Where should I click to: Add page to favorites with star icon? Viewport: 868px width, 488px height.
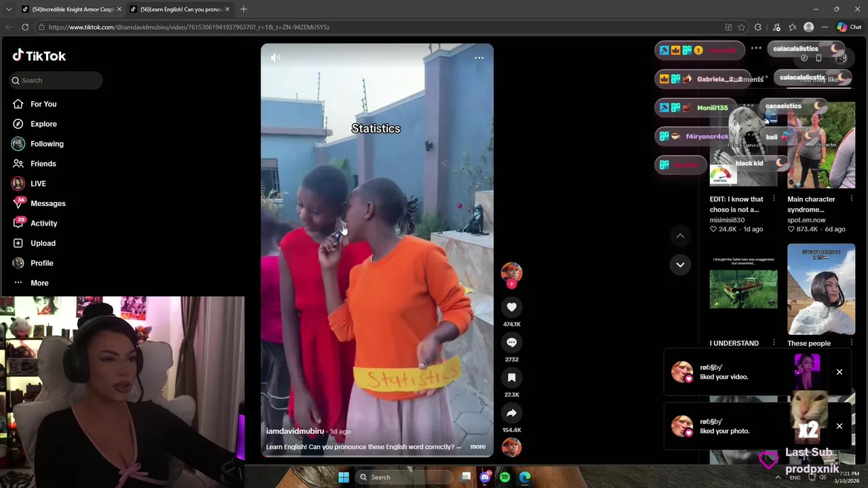click(x=741, y=27)
